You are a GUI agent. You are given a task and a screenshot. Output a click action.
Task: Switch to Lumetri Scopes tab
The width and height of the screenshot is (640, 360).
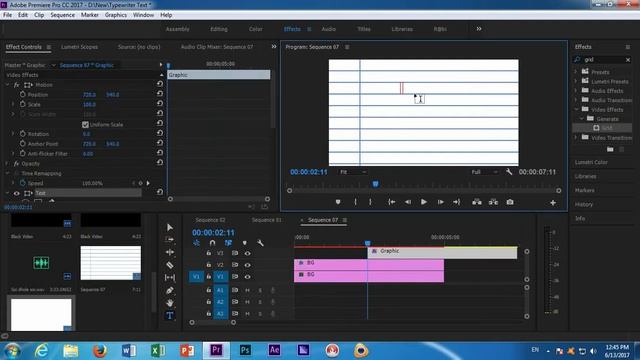79,47
